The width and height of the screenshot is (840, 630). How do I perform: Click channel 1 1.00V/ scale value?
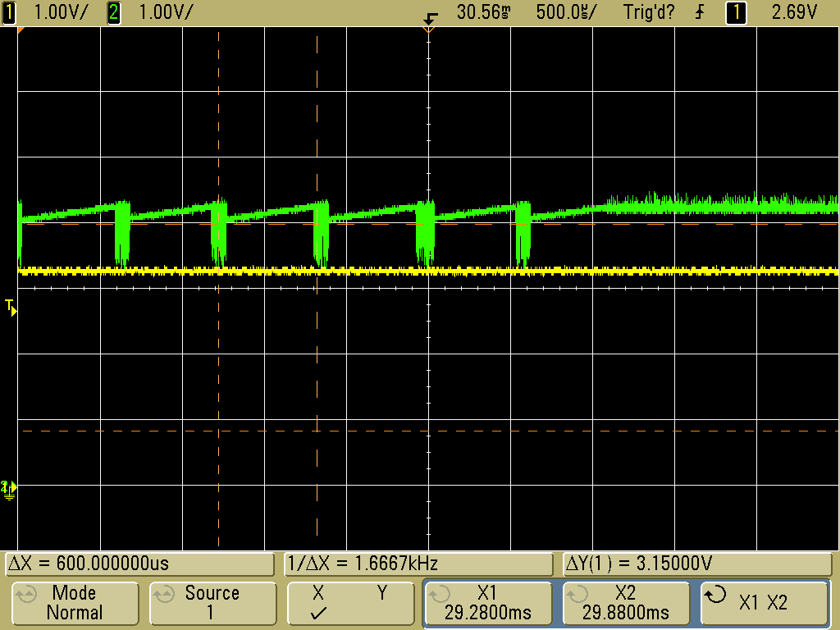[60, 11]
